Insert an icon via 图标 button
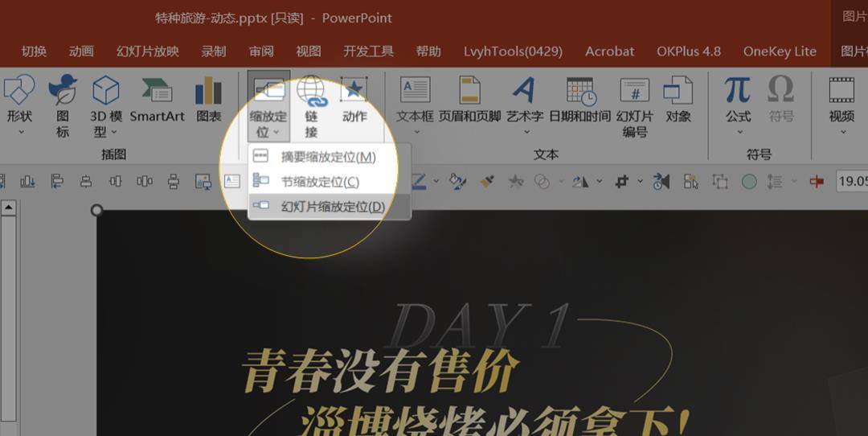The height and width of the screenshot is (436, 868). (x=62, y=105)
